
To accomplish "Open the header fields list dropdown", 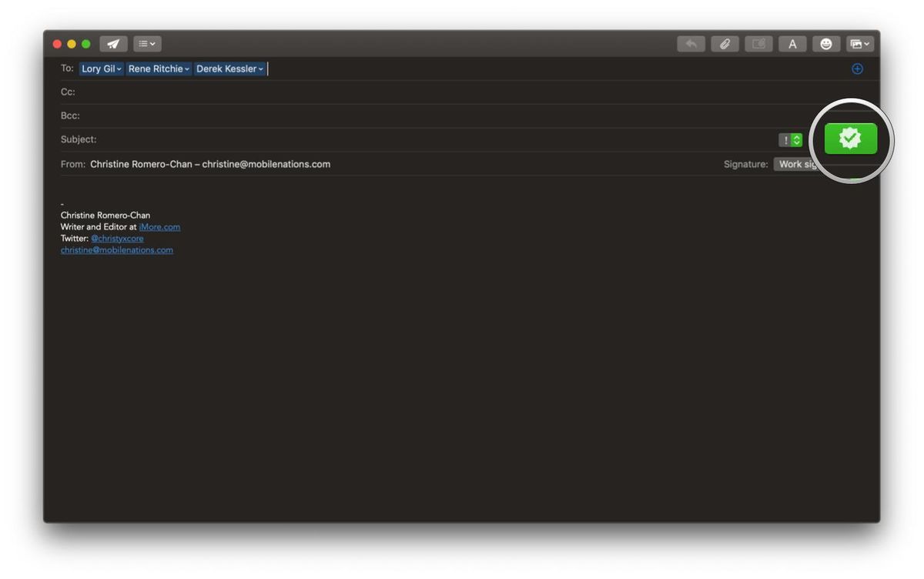I will coord(146,44).
